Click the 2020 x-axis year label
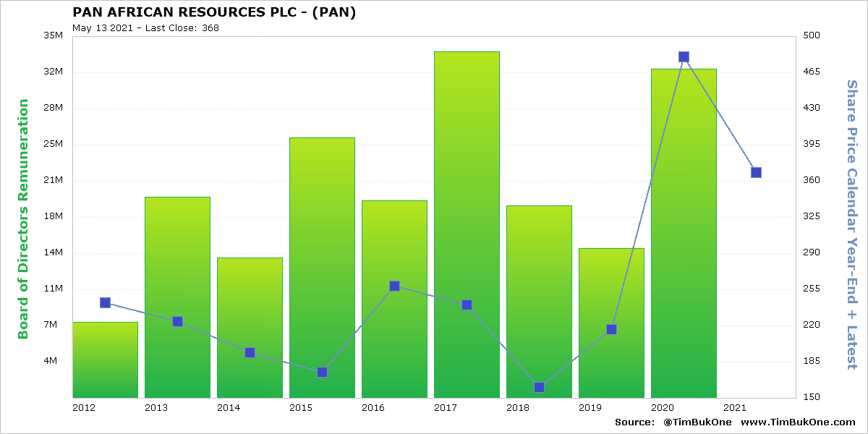This screenshot has height=434, width=868. [663, 408]
